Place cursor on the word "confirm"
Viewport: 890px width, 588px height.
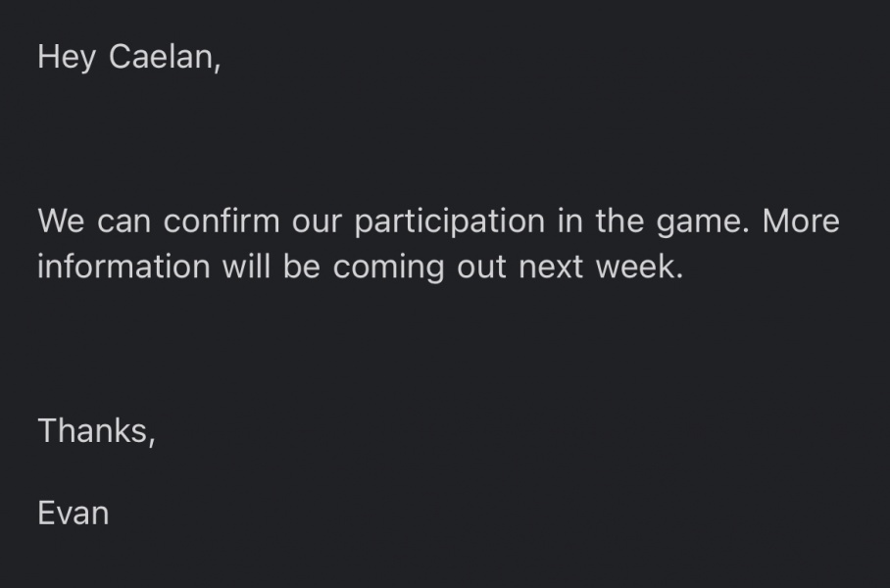[x=221, y=221]
